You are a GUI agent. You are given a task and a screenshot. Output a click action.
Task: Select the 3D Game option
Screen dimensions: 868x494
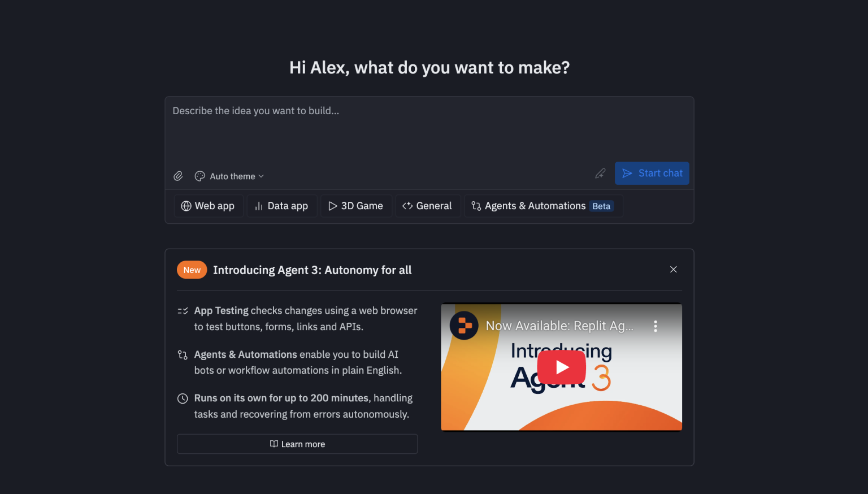click(x=356, y=206)
